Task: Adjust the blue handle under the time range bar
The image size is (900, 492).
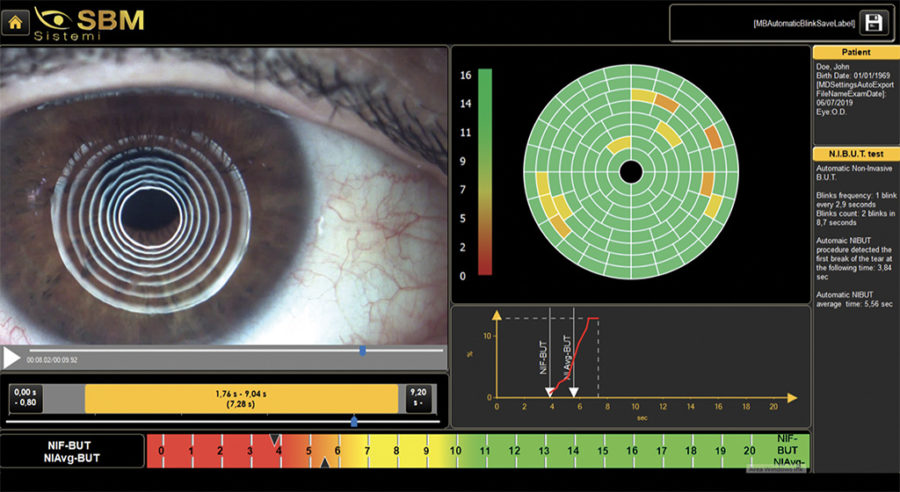Action: (354, 422)
